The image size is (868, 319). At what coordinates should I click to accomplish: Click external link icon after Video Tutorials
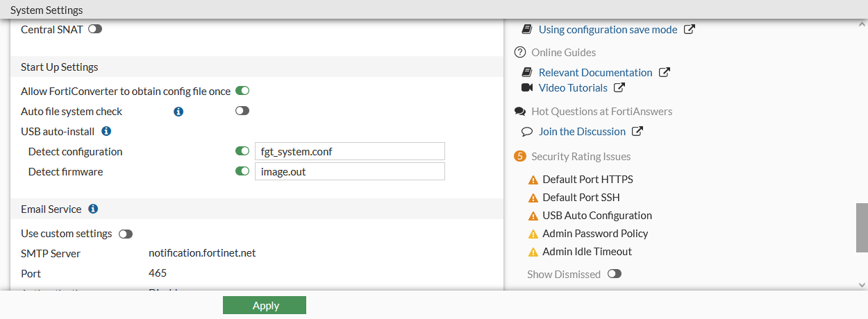(619, 87)
